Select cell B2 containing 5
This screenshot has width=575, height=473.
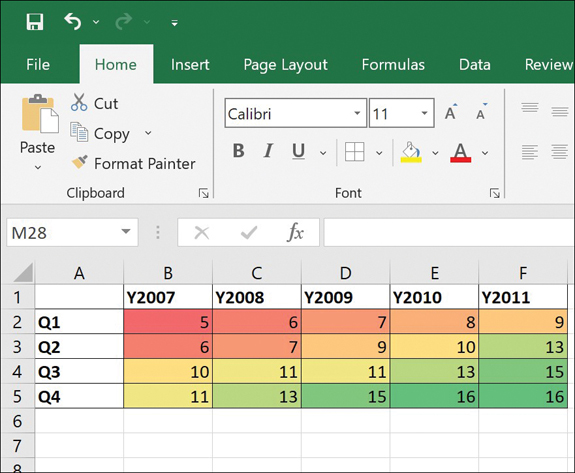click(168, 322)
